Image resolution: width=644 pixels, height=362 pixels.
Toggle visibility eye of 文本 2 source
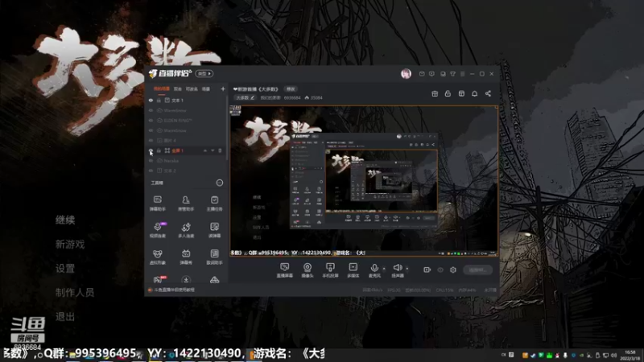point(151,171)
